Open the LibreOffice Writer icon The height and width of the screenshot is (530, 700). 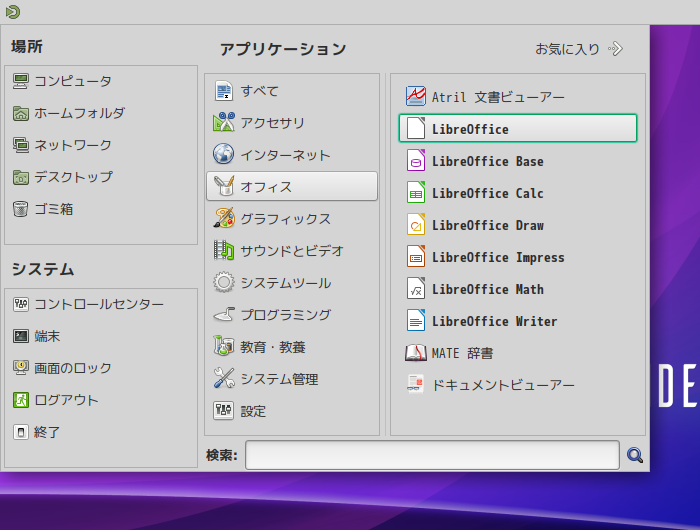tap(416, 321)
